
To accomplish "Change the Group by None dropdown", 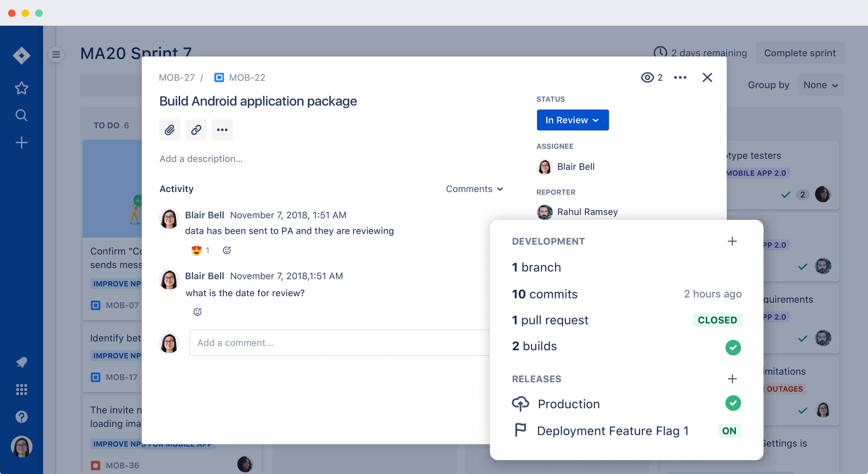I will click(820, 84).
